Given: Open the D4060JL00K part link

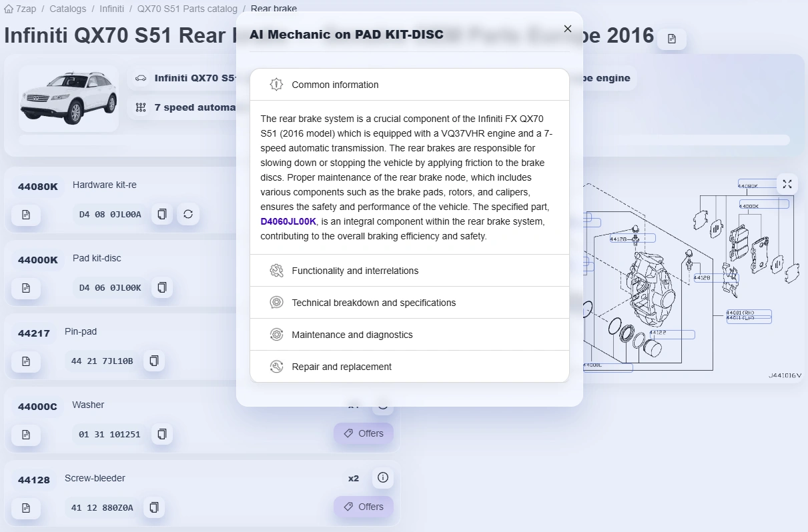Looking at the screenshot, I should [288, 221].
